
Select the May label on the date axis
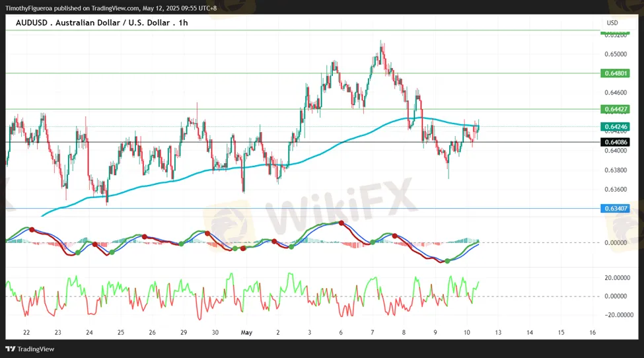245,332
